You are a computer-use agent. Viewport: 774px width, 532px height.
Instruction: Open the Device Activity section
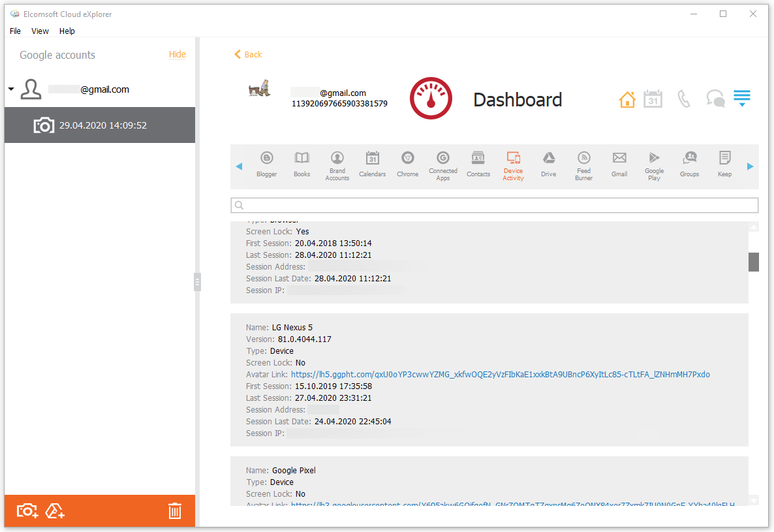(513, 164)
